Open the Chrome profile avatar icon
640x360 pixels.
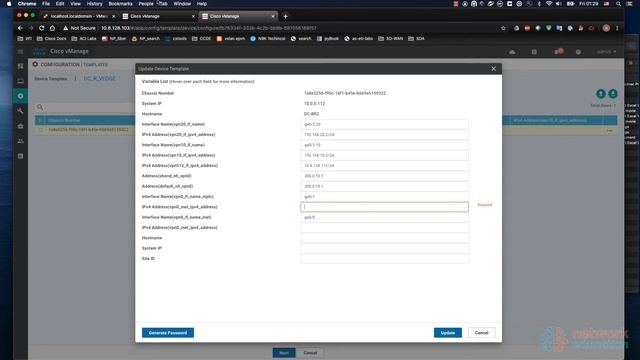(606, 28)
